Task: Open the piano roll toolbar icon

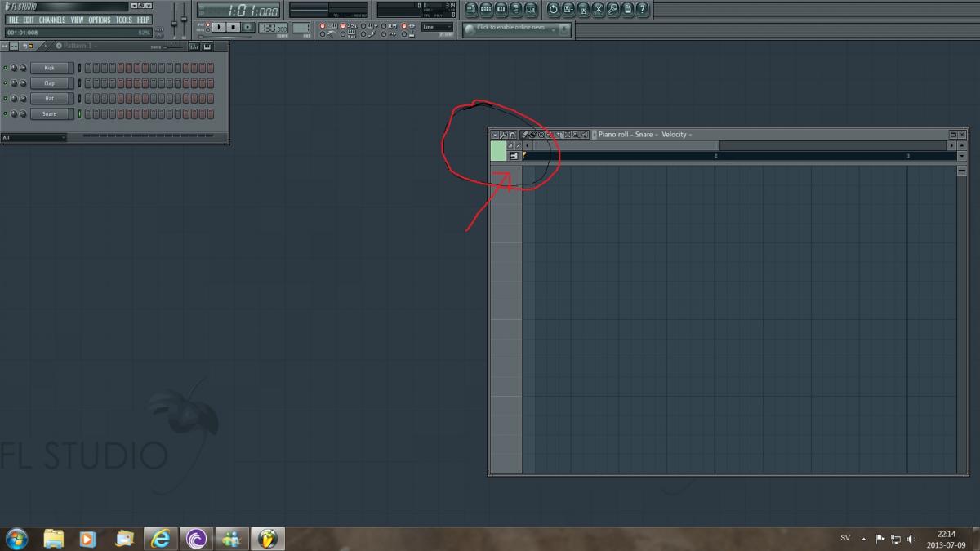Action: click(501, 9)
